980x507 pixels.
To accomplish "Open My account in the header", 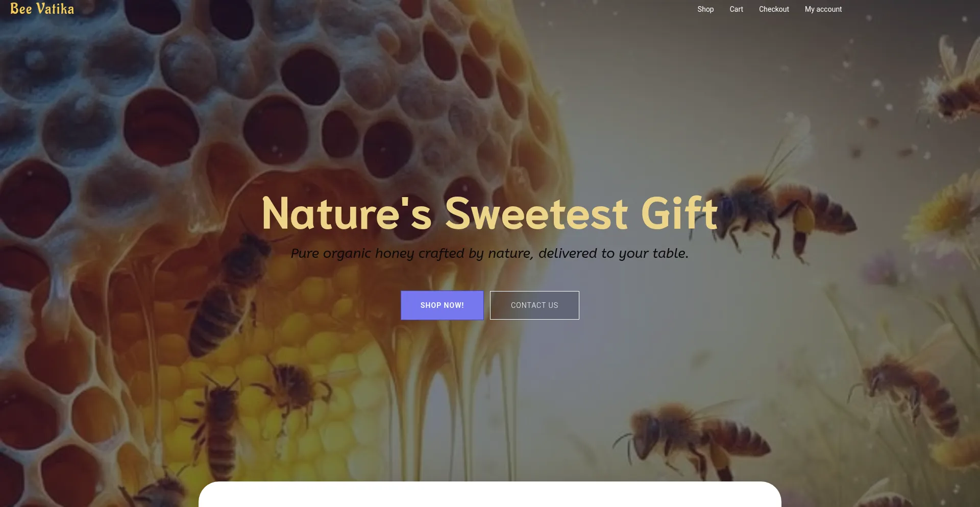I will tap(823, 9).
